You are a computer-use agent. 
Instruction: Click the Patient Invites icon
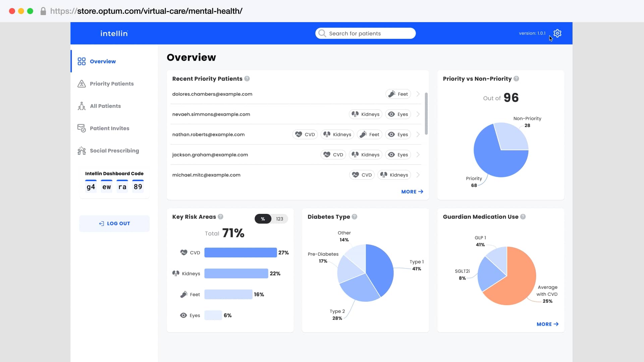tap(81, 128)
